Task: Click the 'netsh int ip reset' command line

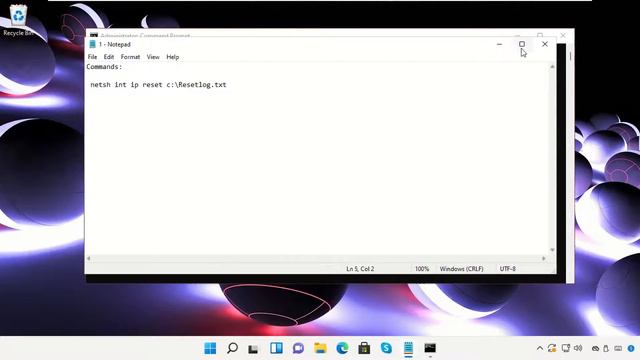Action: [158, 84]
